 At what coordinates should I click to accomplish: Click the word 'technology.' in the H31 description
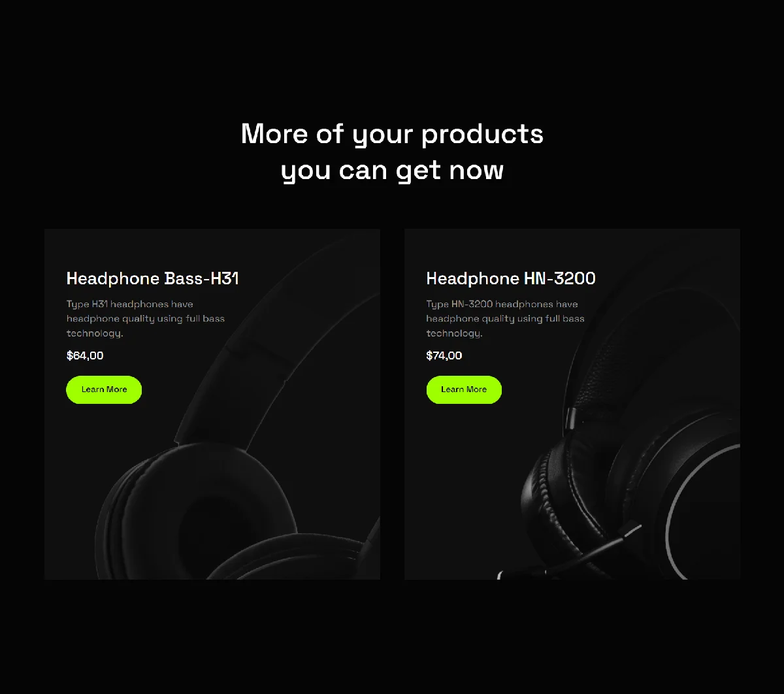click(x=95, y=333)
